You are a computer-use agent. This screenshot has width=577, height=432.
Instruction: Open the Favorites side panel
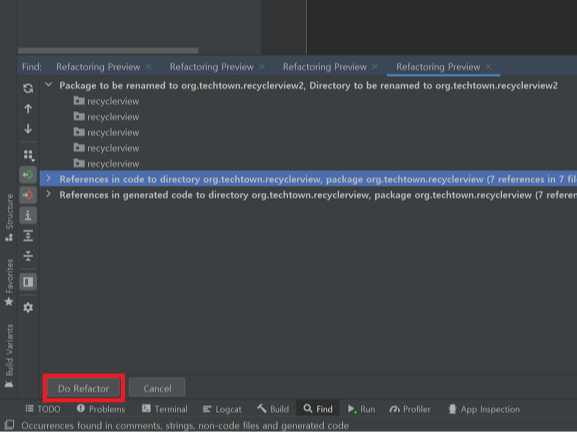click(9, 283)
